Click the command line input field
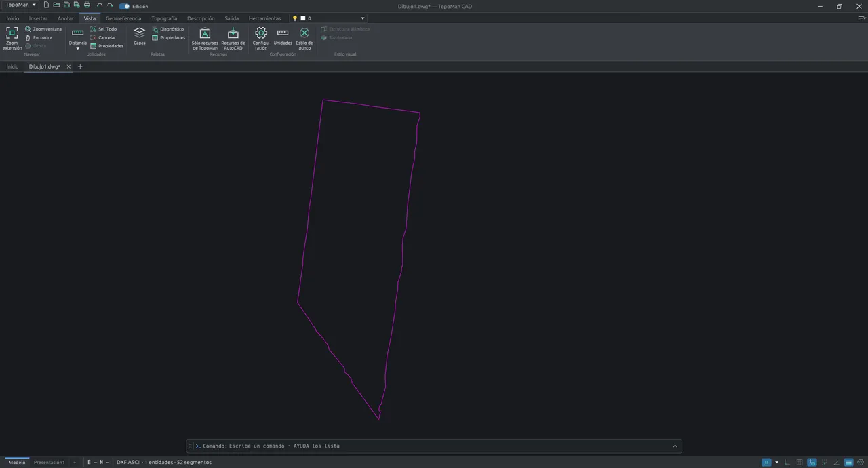Image resolution: width=868 pixels, height=468 pixels. tap(434, 446)
